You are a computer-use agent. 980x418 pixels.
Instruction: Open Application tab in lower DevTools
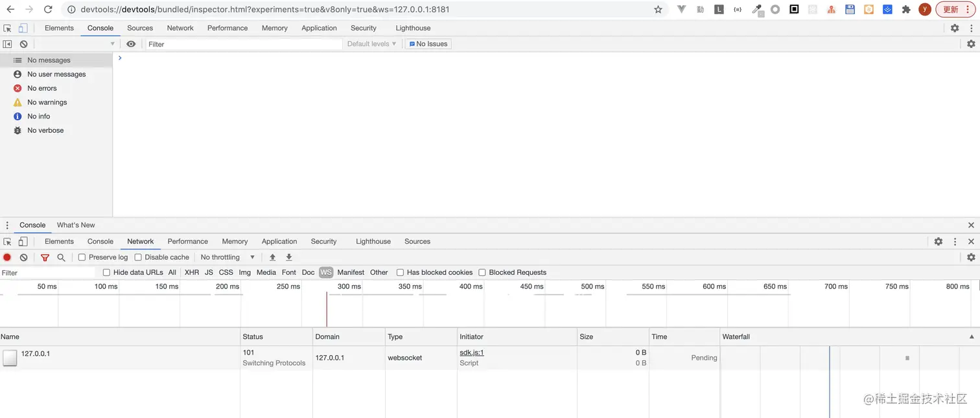279,241
